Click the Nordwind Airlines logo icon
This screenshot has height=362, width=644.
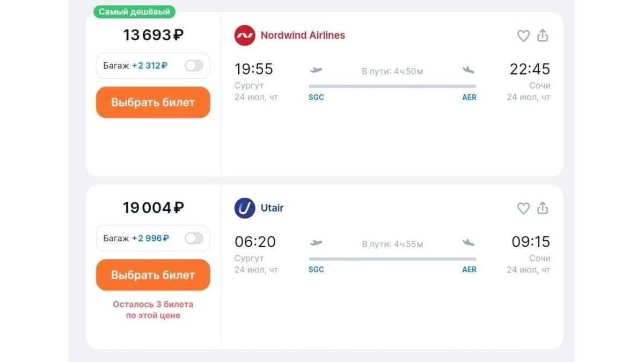[x=245, y=35]
